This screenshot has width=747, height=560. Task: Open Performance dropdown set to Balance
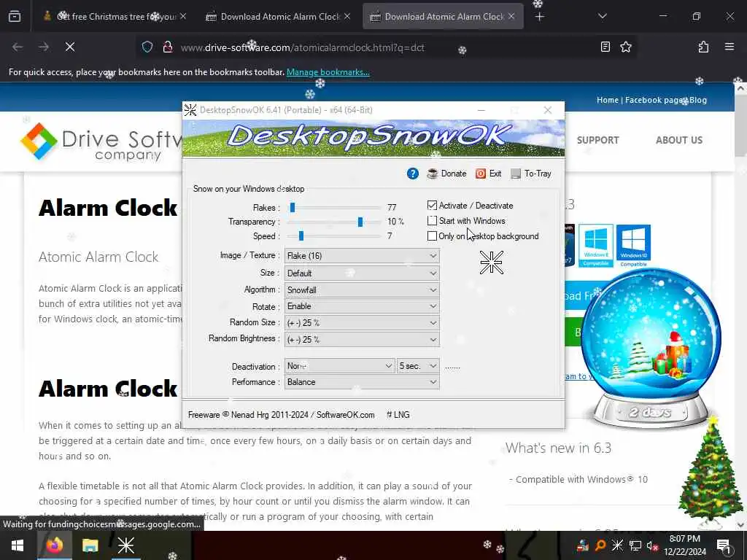click(x=362, y=382)
